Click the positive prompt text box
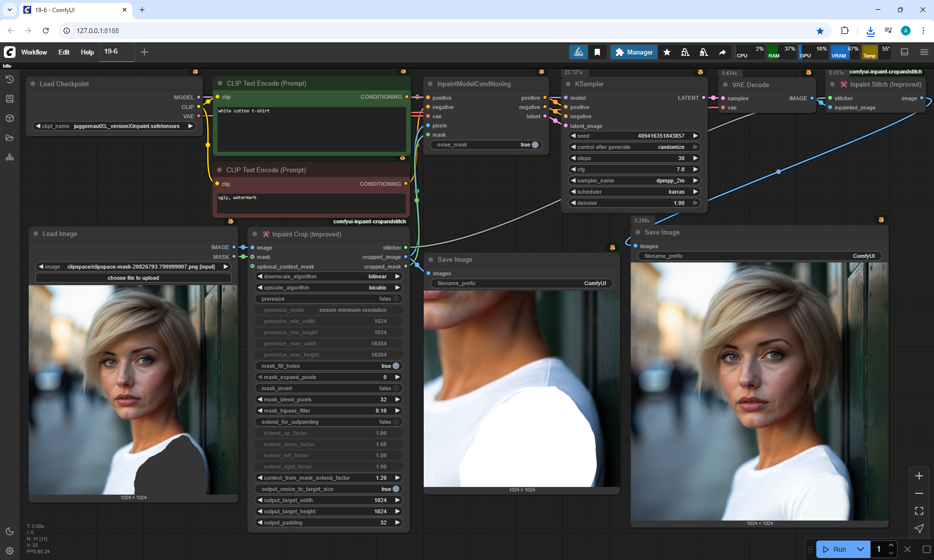Viewport: 934px width, 560px height. click(x=311, y=129)
